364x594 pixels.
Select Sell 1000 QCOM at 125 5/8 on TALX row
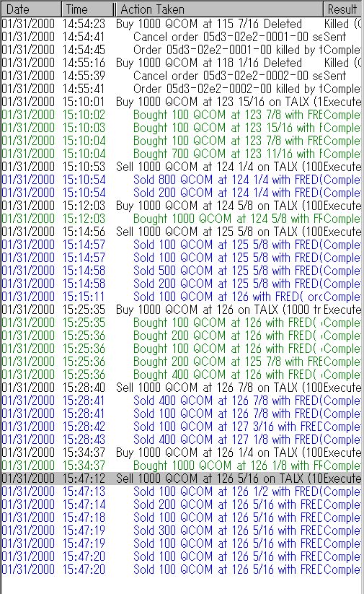pos(182,232)
